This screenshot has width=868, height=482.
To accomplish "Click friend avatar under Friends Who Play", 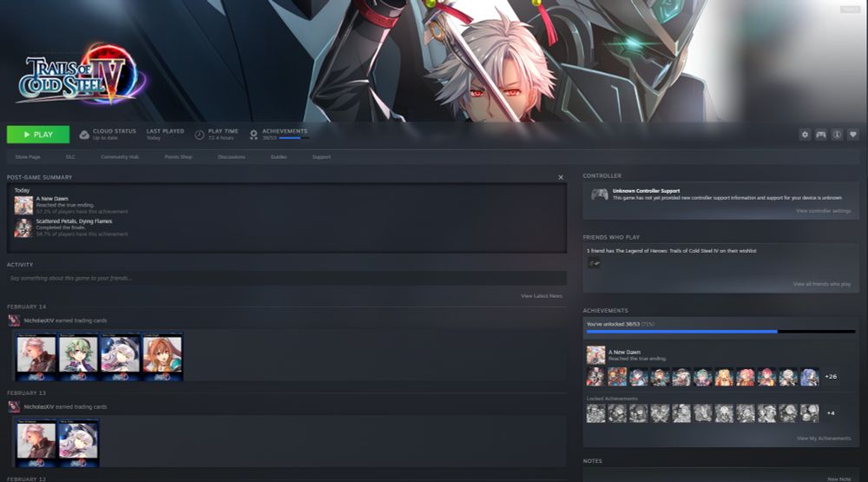I will (594, 264).
